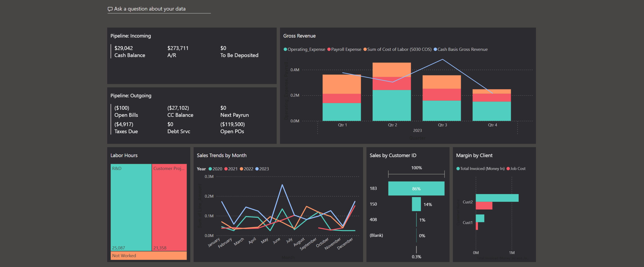Open the Sales Trends by Month tile title
The image size is (644, 267).
click(x=221, y=155)
